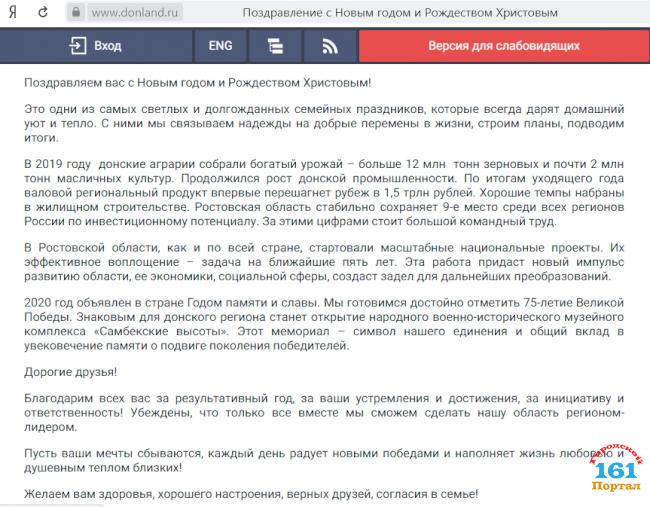Screen dimensions: 650x507
Task: Click the line 'Желаем вам здоровья'
Action: 251,494
